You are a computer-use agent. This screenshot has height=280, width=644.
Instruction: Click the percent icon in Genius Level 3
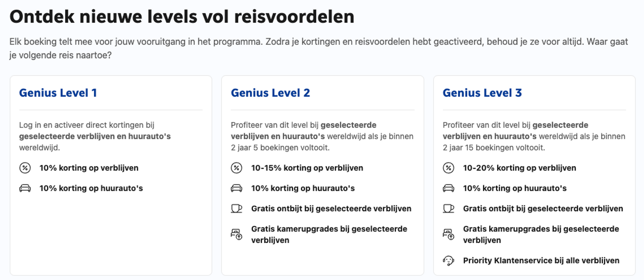448,168
